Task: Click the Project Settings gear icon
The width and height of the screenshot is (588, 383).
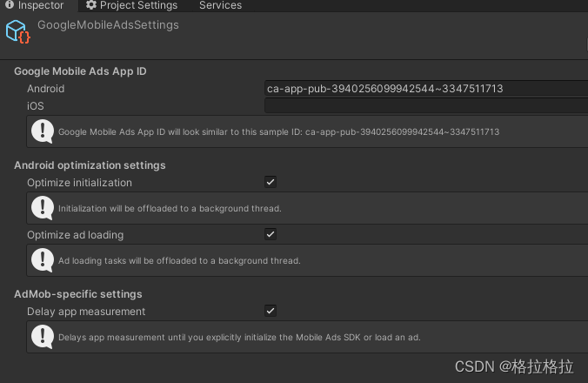Action: (x=91, y=5)
